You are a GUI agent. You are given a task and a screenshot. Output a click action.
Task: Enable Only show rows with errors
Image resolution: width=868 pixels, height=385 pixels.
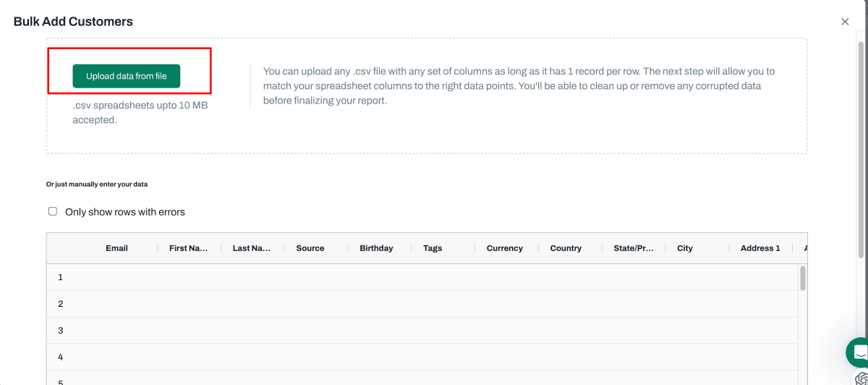(x=53, y=211)
